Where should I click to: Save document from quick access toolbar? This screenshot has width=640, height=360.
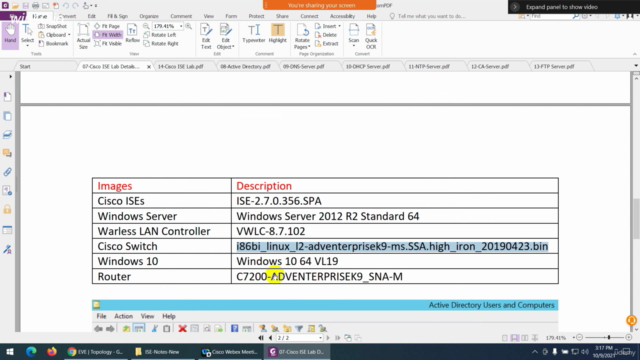point(25,5)
